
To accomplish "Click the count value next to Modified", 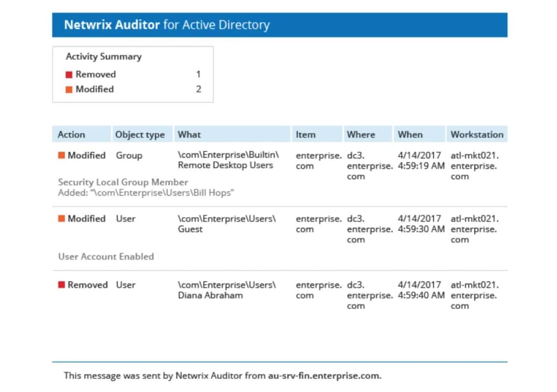I will tap(198, 89).
